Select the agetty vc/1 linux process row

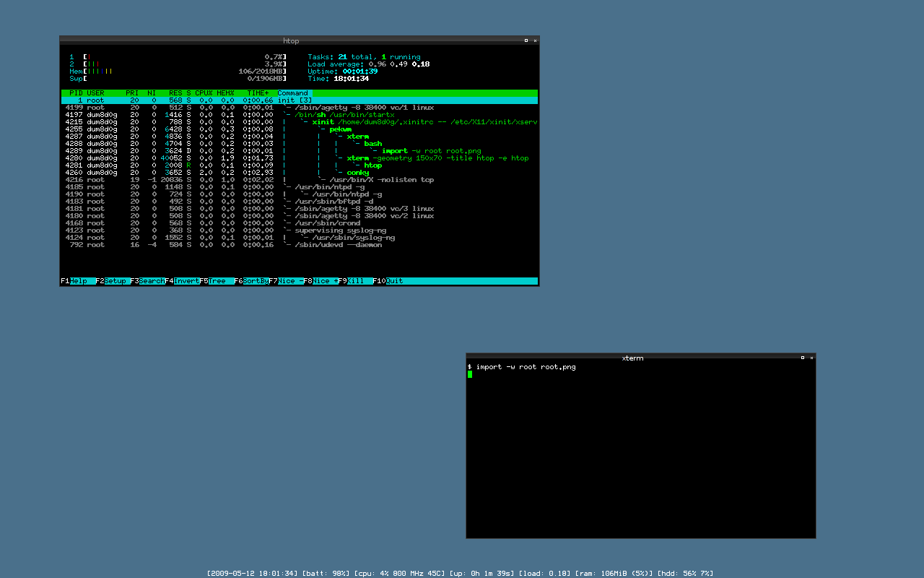click(x=300, y=108)
